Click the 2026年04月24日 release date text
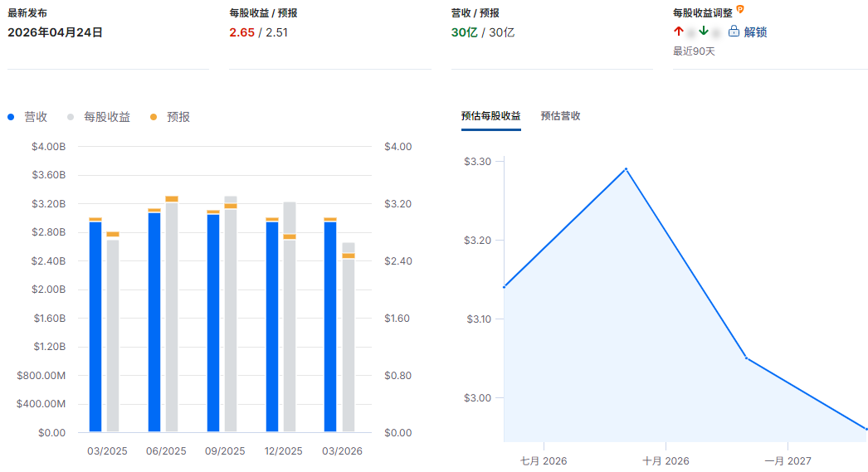Screen dimensions: 868x472 pos(55,32)
